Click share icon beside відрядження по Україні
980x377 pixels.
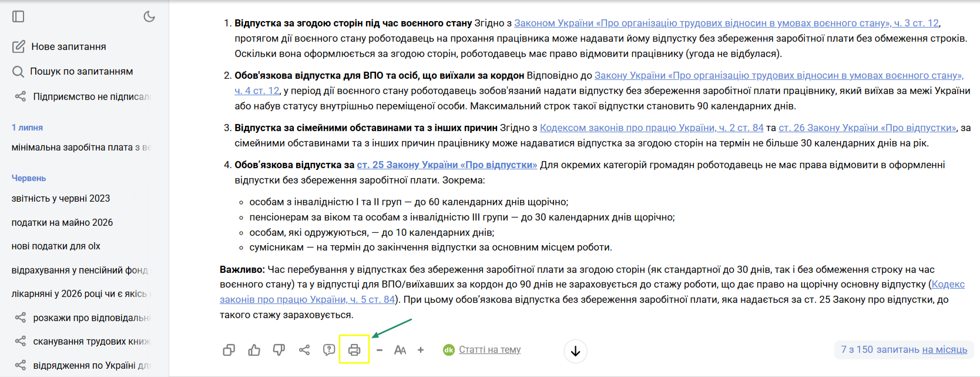tap(21, 365)
